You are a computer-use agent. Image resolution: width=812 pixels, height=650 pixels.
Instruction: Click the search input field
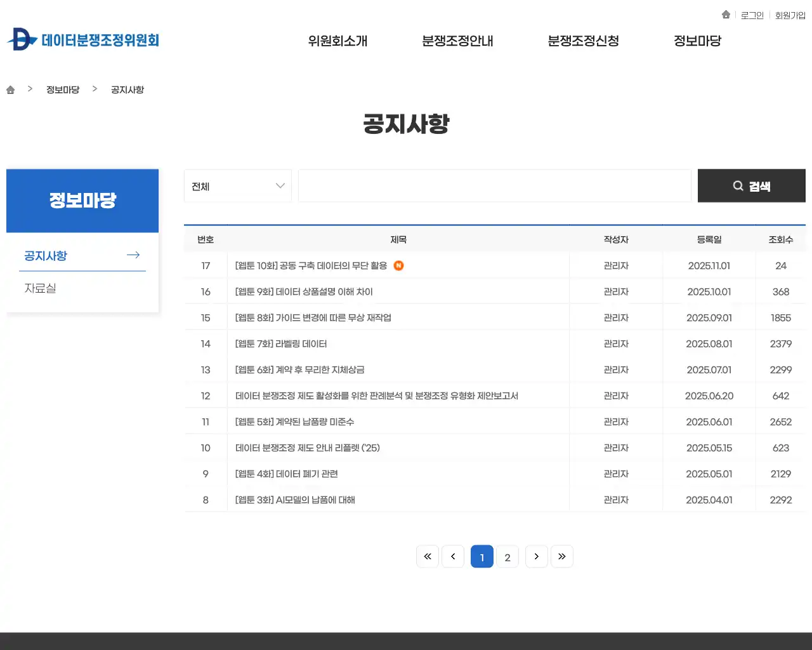[495, 185]
